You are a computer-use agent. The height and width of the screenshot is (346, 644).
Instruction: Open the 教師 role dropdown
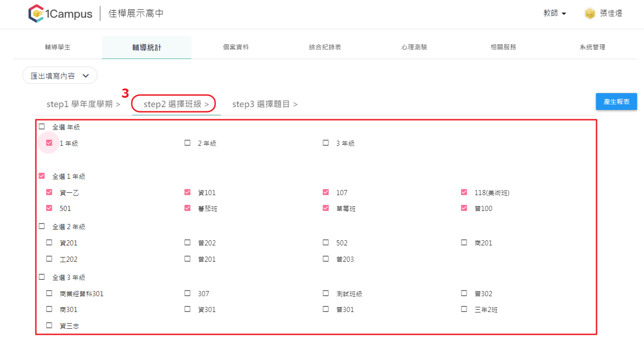point(555,14)
